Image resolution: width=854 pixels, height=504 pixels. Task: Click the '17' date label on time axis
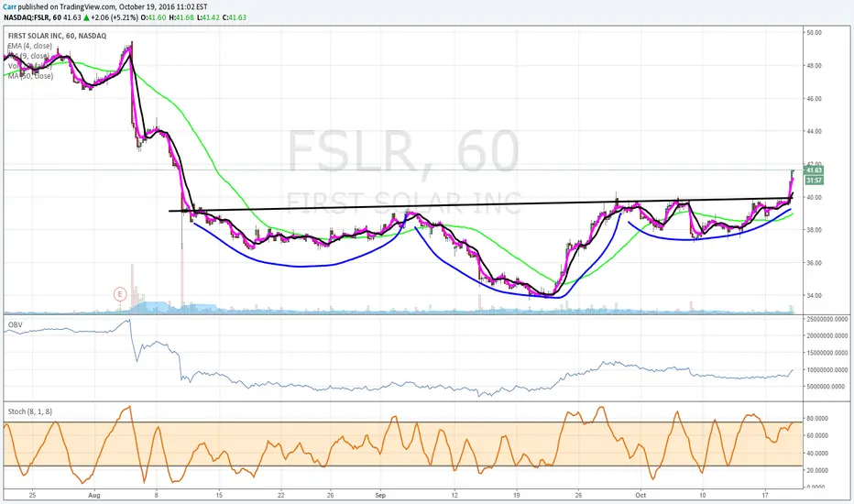click(765, 495)
